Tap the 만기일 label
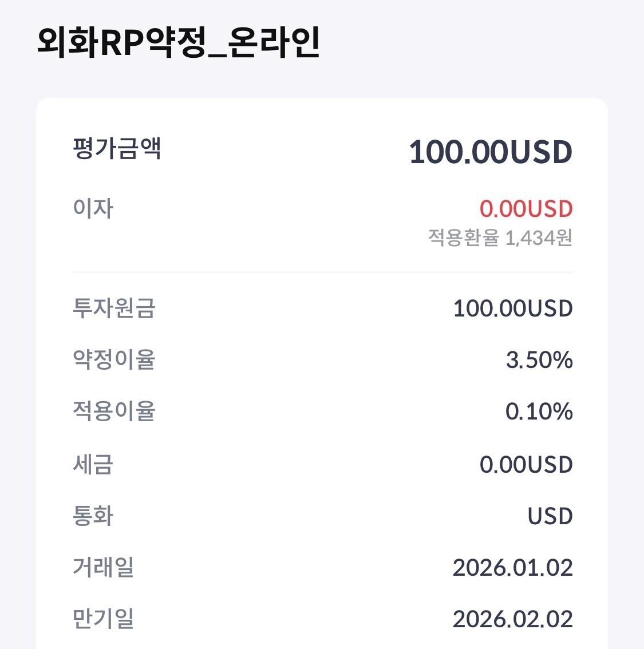This screenshot has width=644, height=649. click(104, 619)
